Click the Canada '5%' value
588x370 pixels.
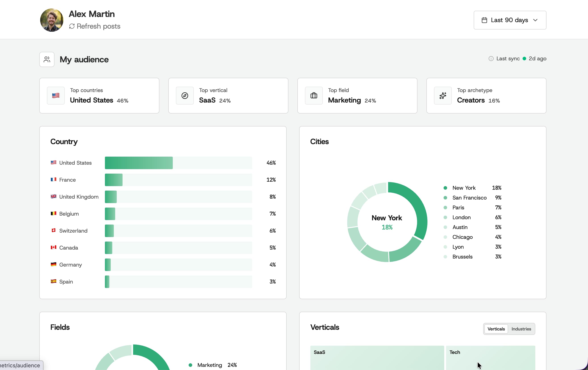[x=273, y=248]
